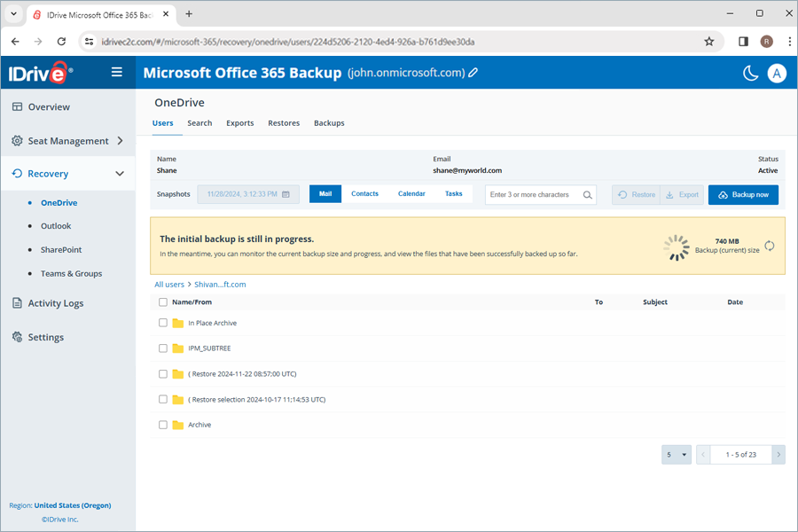Click the search magnifier in the characters field

click(587, 194)
